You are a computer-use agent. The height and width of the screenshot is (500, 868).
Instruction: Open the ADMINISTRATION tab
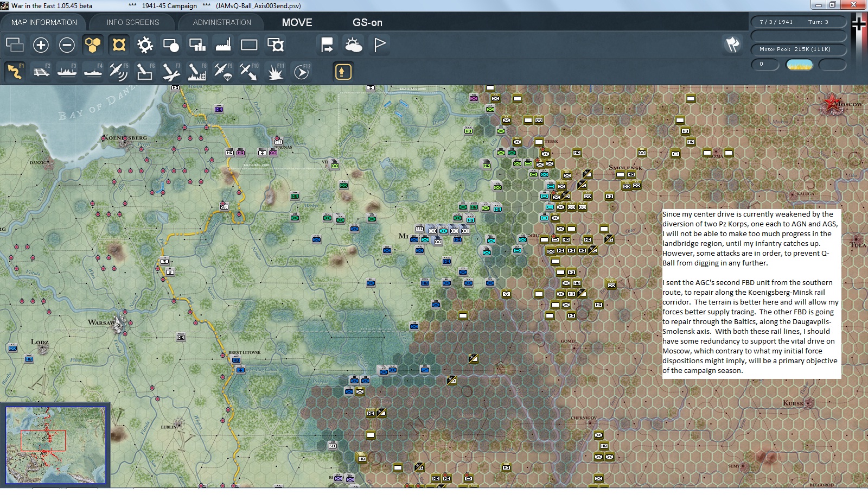[x=222, y=22]
